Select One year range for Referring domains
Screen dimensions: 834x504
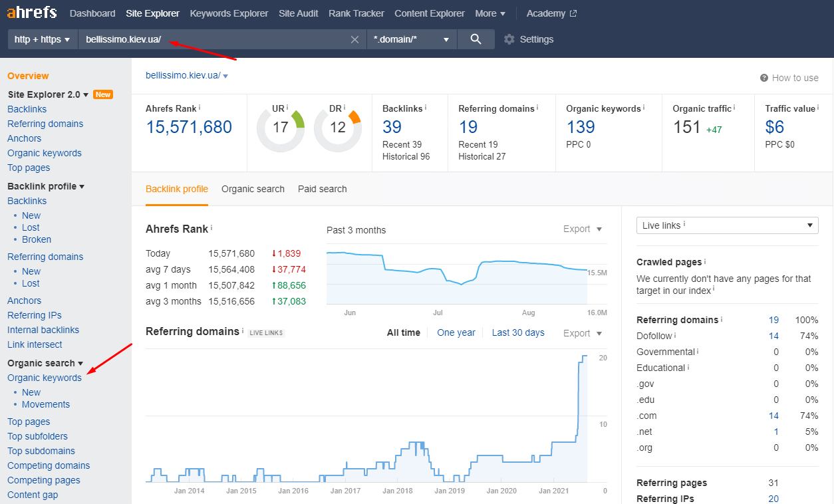[456, 332]
